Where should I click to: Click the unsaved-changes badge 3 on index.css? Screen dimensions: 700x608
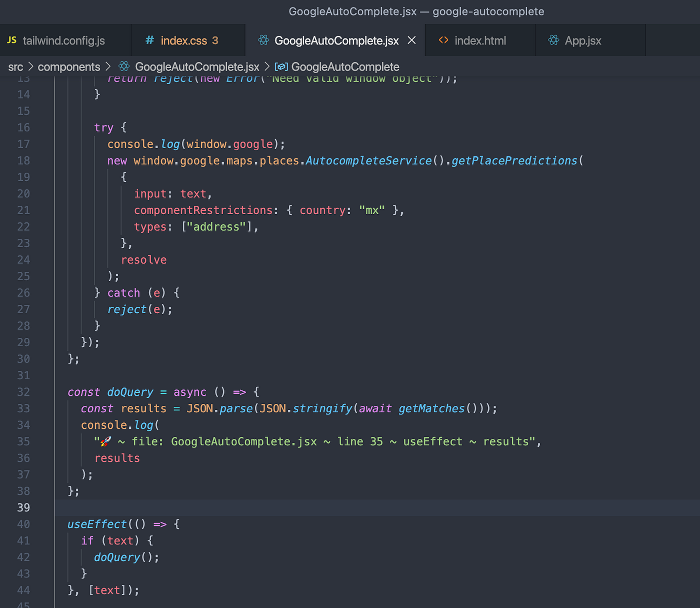[216, 40]
